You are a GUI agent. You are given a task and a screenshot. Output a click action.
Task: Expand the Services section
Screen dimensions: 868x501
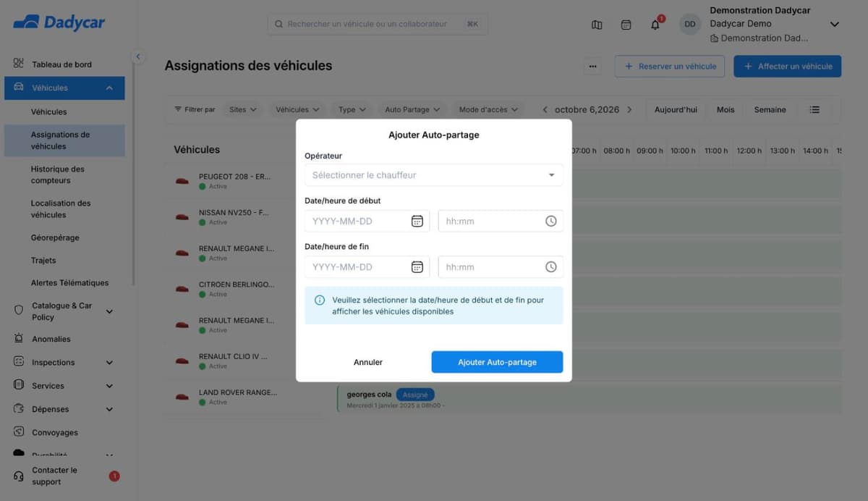[109, 386]
